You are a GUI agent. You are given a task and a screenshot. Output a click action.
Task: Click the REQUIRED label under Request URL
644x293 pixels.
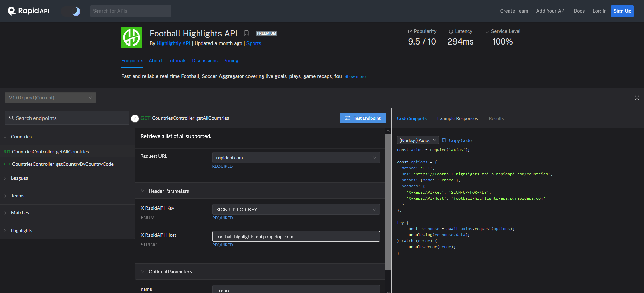(x=223, y=166)
